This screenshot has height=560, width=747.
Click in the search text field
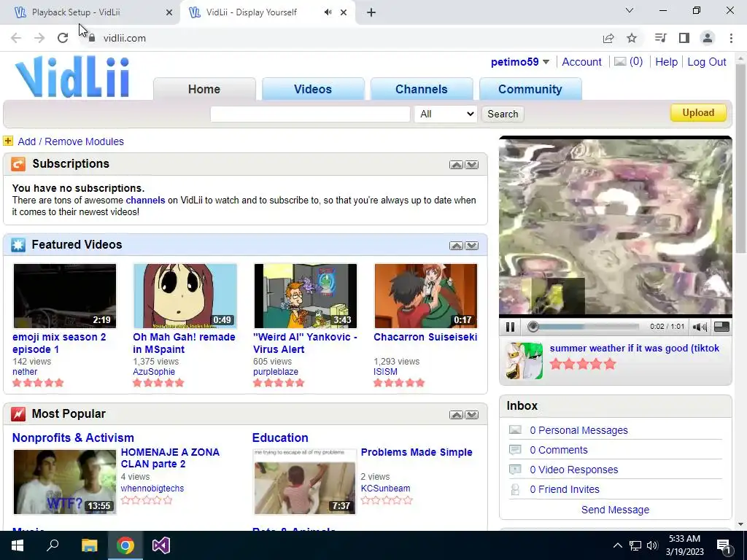click(310, 114)
